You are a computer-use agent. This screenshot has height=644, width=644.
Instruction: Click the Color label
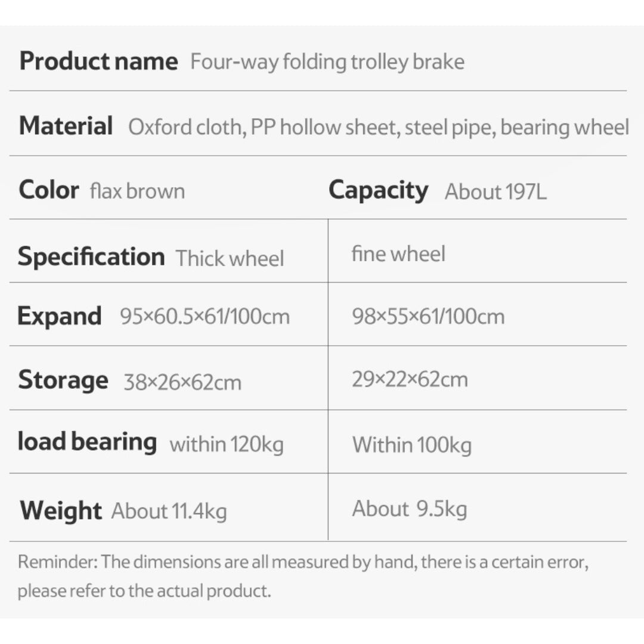tap(48, 190)
